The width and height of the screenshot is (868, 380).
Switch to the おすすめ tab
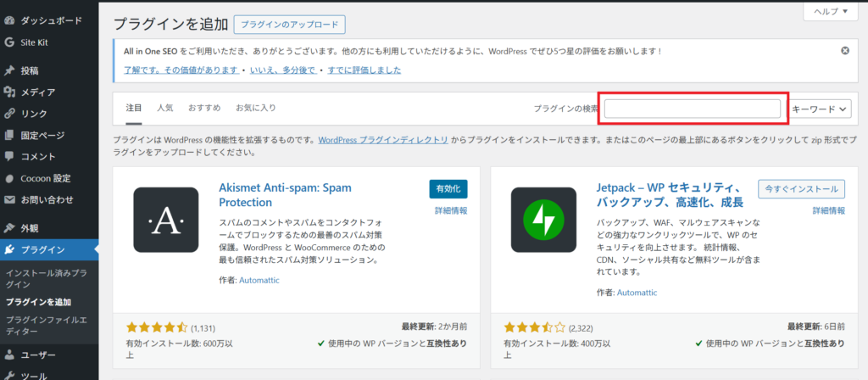pyautogui.click(x=204, y=108)
